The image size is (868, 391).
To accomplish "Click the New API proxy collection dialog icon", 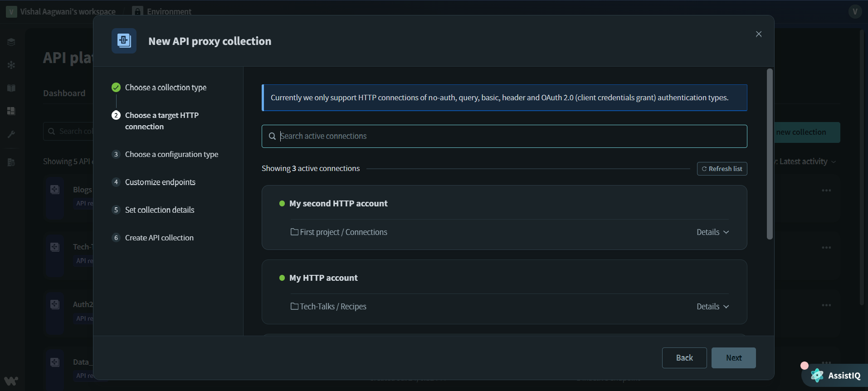I will [123, 40].
